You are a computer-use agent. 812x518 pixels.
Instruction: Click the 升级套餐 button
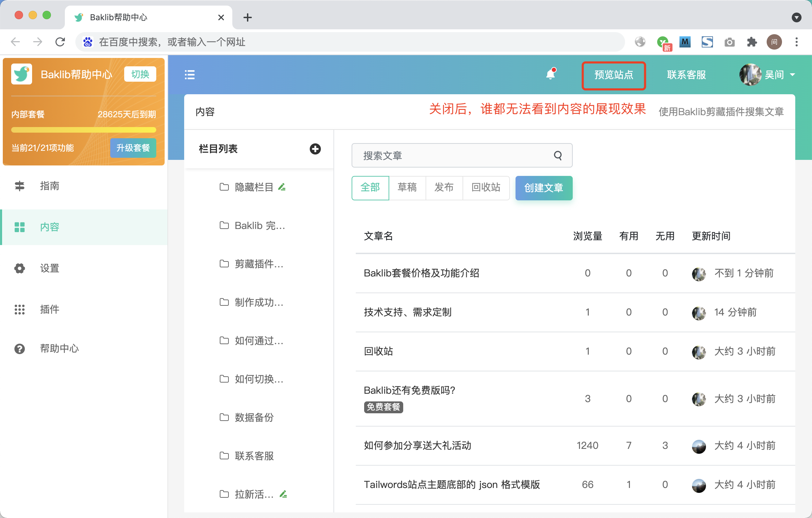(133, 148)
